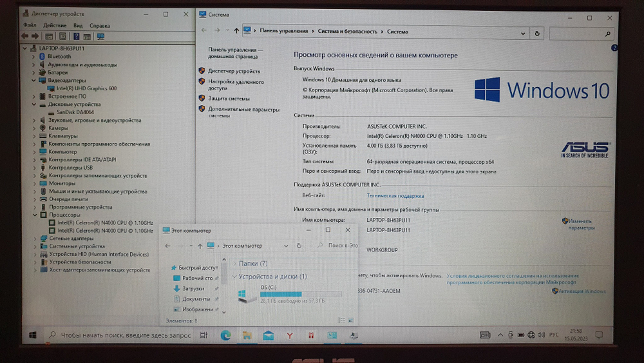Collapse Устройства и диски (1) group
The width and height of the screenshot is (644, 363).
click(234, 277)
